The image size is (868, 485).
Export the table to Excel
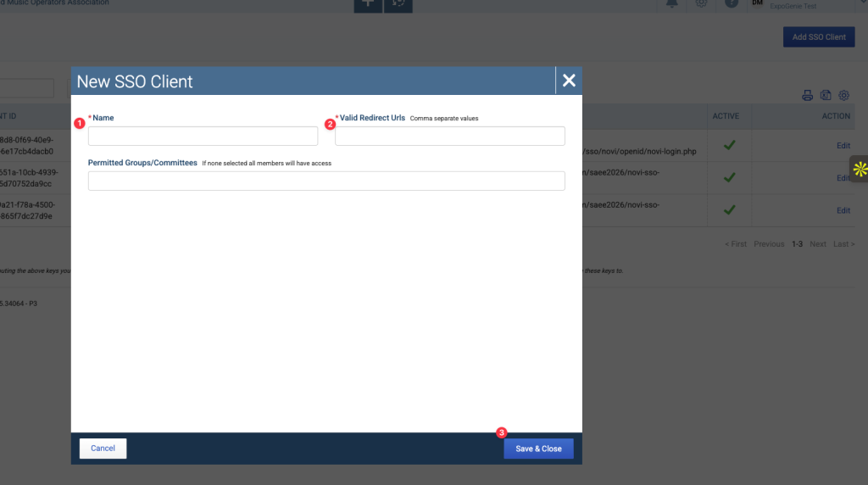[826, 96]
